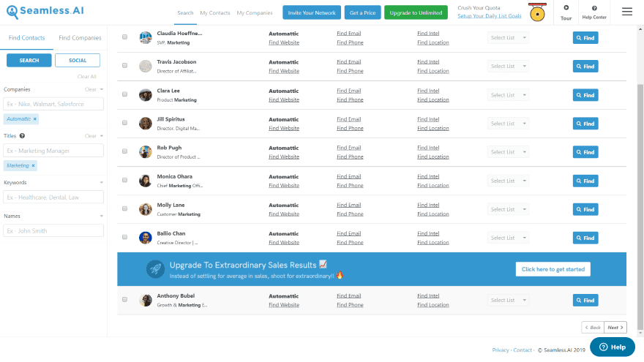
Task: Click here to get started button
Action: [x=553, y=269]
